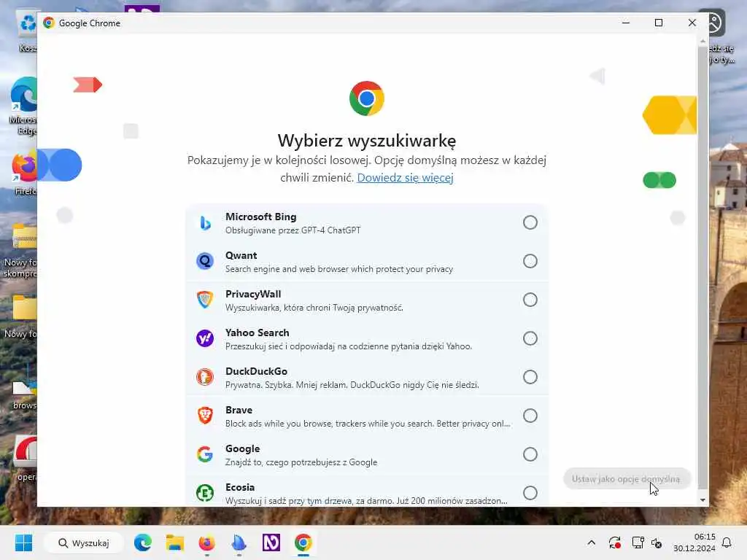Click the large Chrome logo above heading

pos(366,98)
